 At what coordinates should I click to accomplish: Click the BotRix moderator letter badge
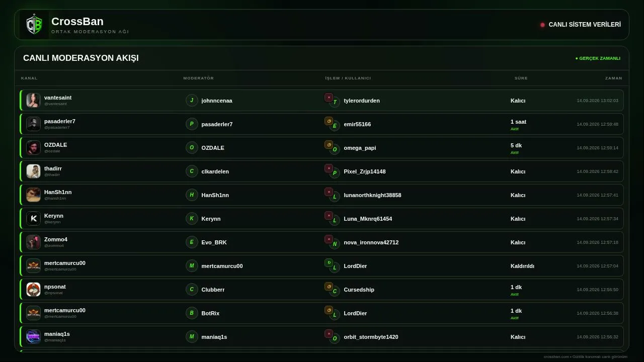click(x=192, y=313)
